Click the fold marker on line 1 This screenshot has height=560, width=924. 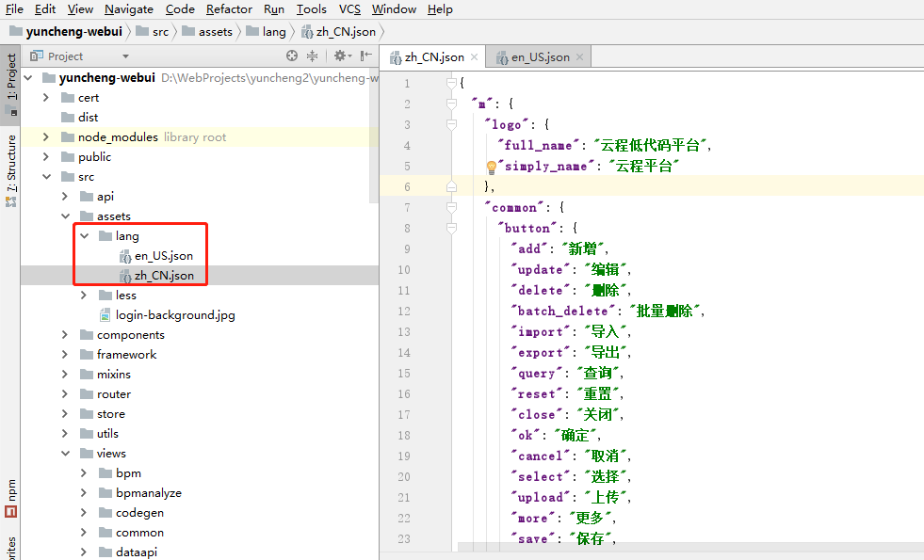(451, 83)
